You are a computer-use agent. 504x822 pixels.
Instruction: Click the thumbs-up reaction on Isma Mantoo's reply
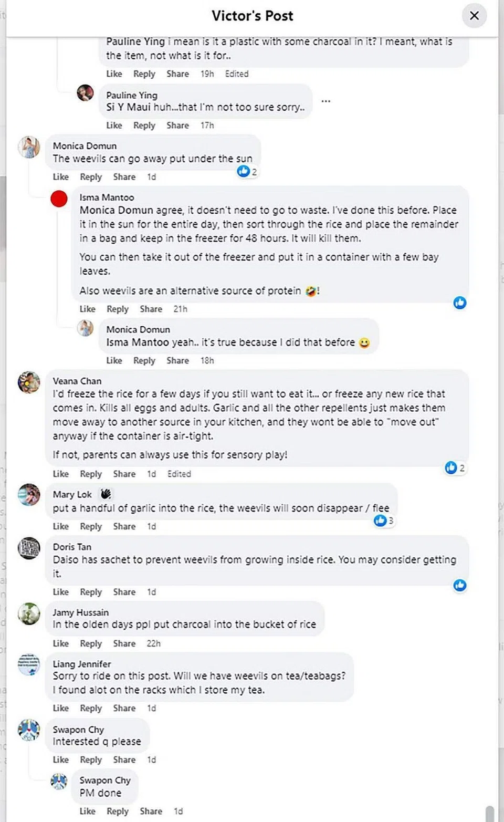pos(460,303)
